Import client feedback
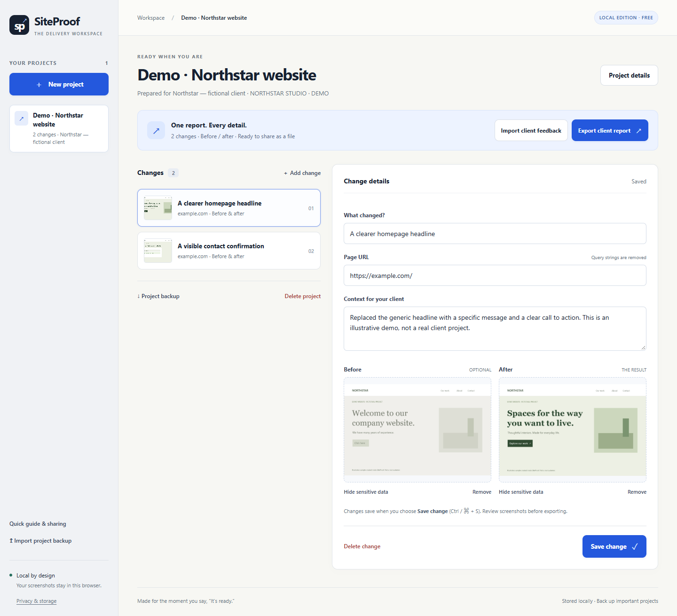The width and height of the screenshot is (677, 616). tap(531, 130)
